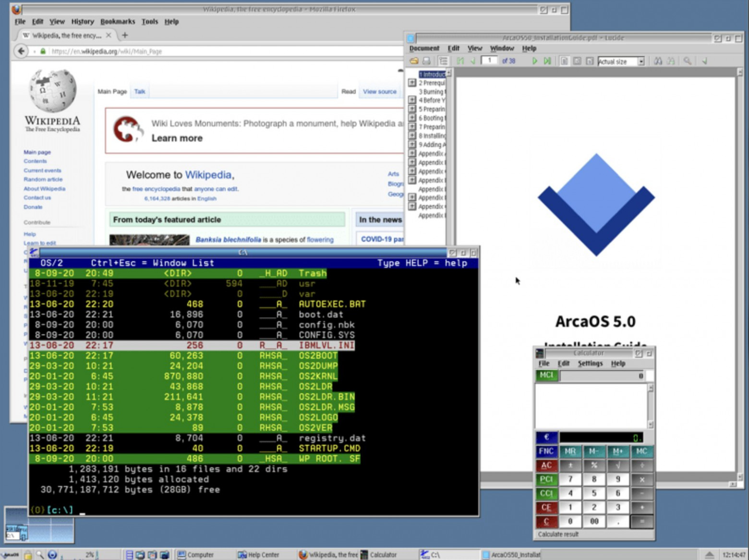Click the multiply key in Calculator
749x560 pixels.
coord(641,479)
